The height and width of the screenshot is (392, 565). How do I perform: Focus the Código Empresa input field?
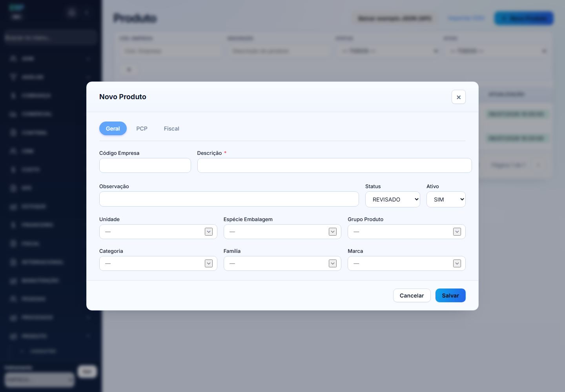click(x=145, y=165)
